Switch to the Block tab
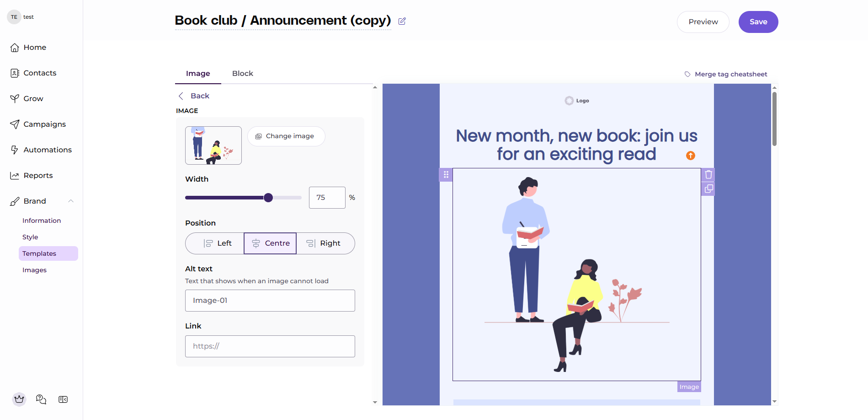Viewport: 868px width, 420px height. coord(243,73)
